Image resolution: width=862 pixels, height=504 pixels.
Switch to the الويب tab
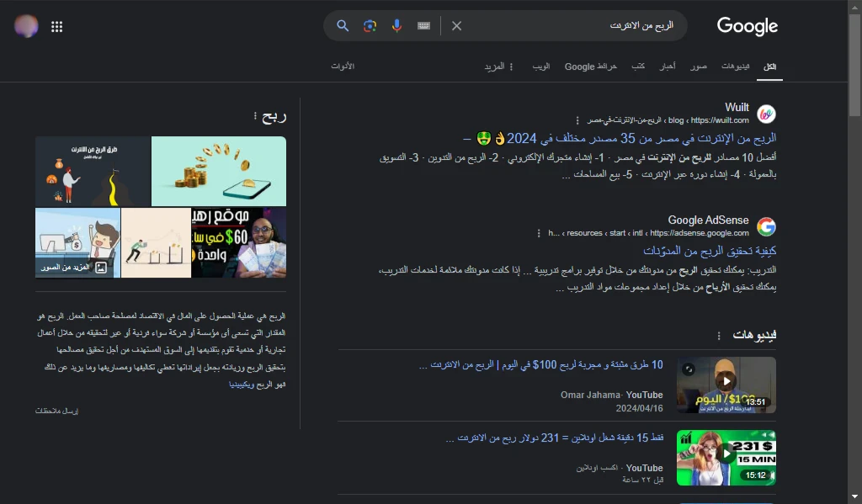tap(541, 66)
